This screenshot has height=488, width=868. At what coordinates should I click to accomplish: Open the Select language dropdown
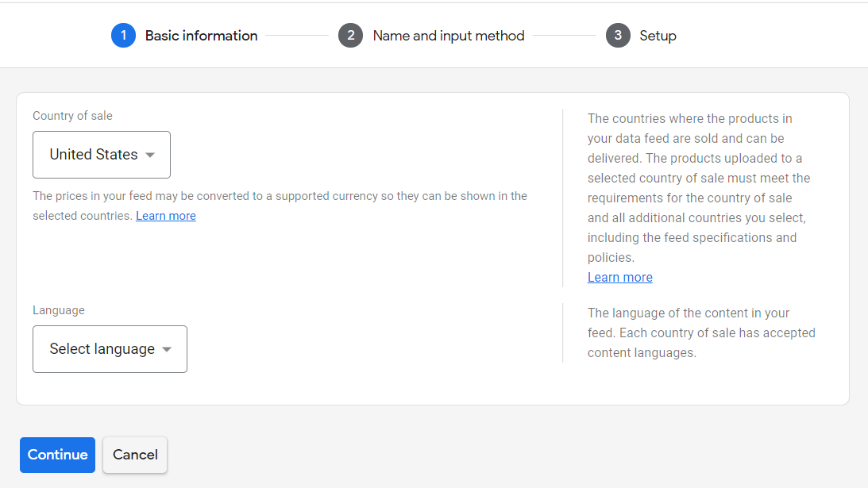click(x=110, y=349)
